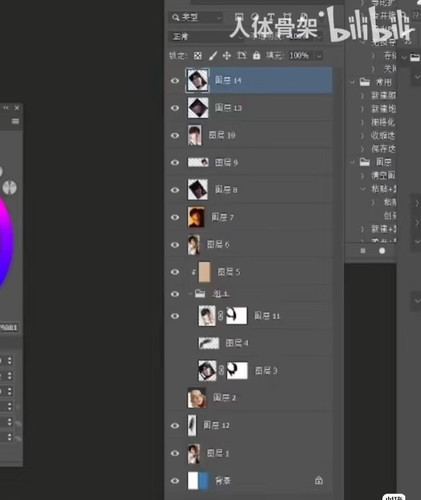Screen dimensions: 421x500
Task: Click the tan color thumbnail of 图层 5
Action: click(204, 272)
